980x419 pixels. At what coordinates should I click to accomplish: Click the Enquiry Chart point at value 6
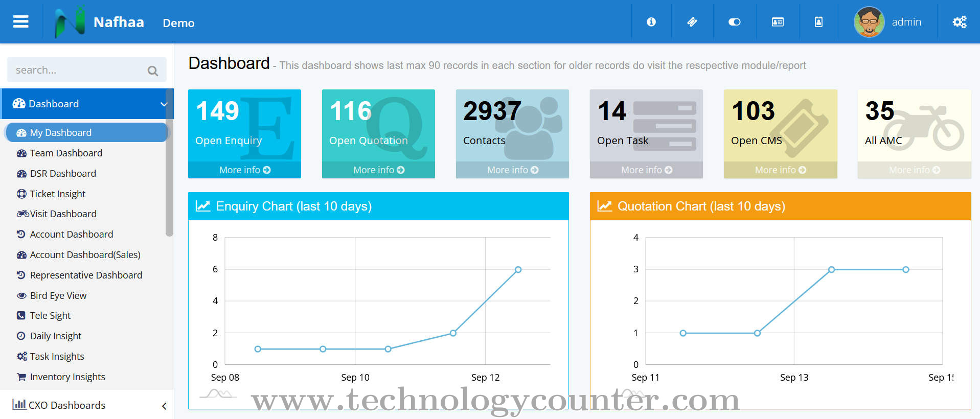[x=518, y=269]
